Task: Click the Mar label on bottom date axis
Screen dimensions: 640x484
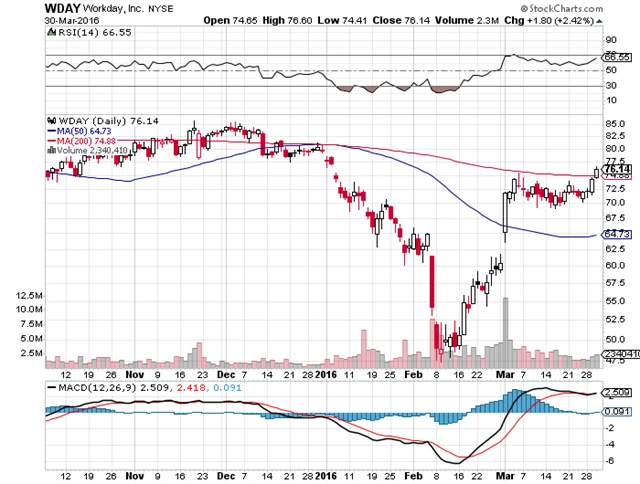Action: coord(505,476)
